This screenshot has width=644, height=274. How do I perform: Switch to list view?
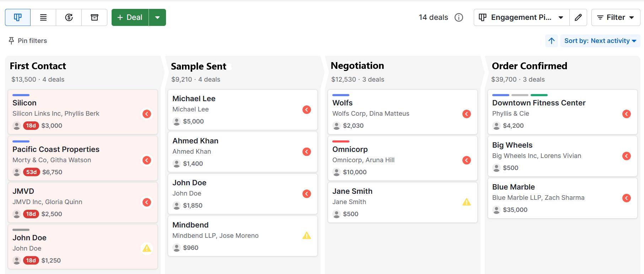point(43,17)
